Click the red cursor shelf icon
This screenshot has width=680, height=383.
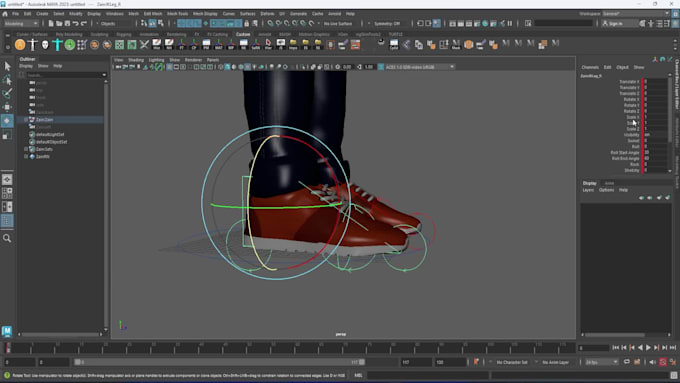268,44
